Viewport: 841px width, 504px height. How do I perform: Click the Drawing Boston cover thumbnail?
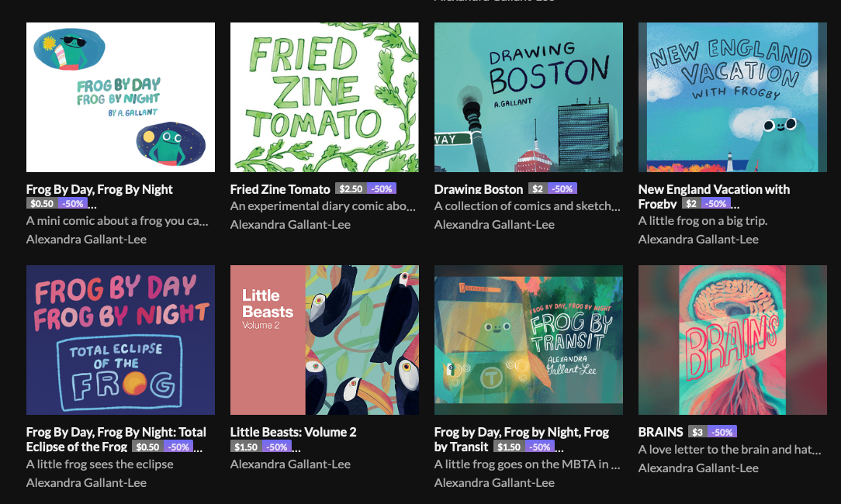tap(528, 97)
